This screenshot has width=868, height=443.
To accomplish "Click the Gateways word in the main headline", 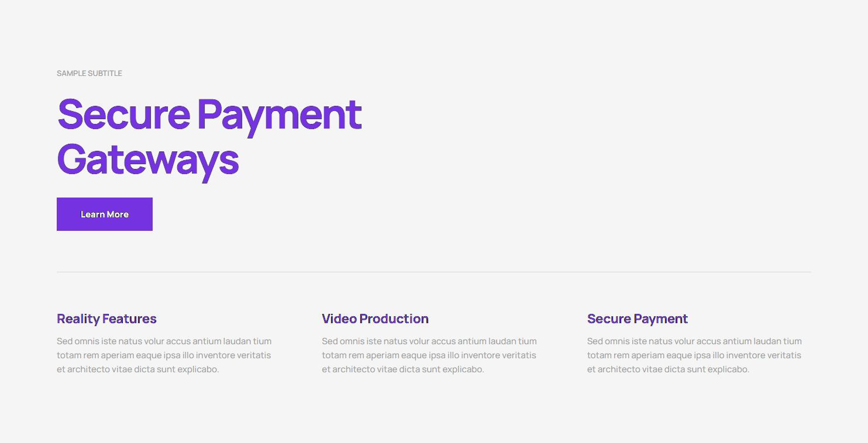I will [148, 160].
